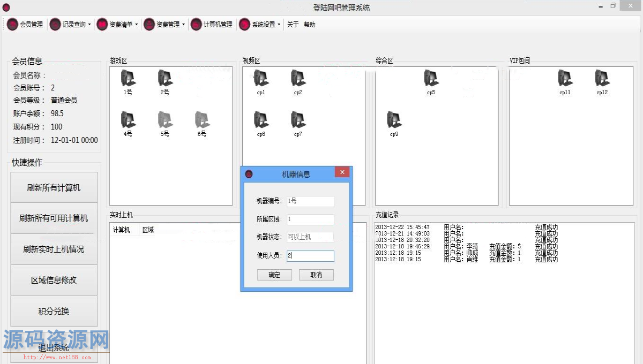This screenshot has width=643, height=364.
Task: Expand the 系统设置 dropdown
Action: click(x=279, y=25)
